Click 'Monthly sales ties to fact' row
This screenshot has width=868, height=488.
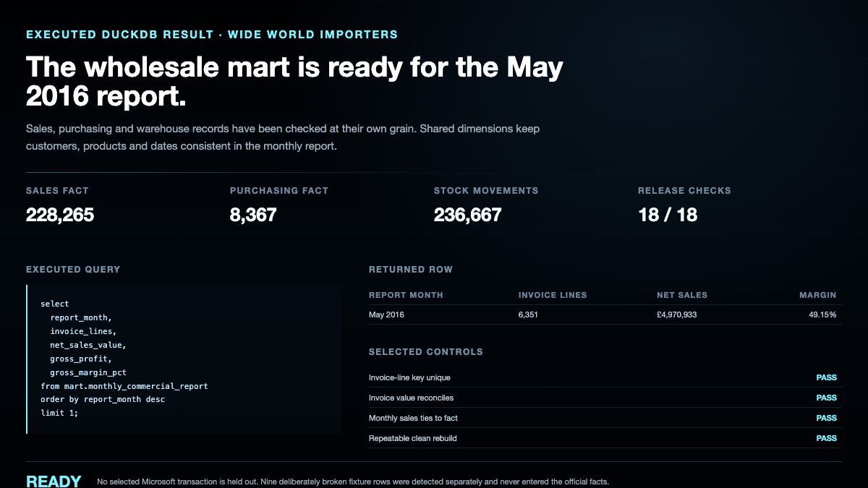click(605, 418)
